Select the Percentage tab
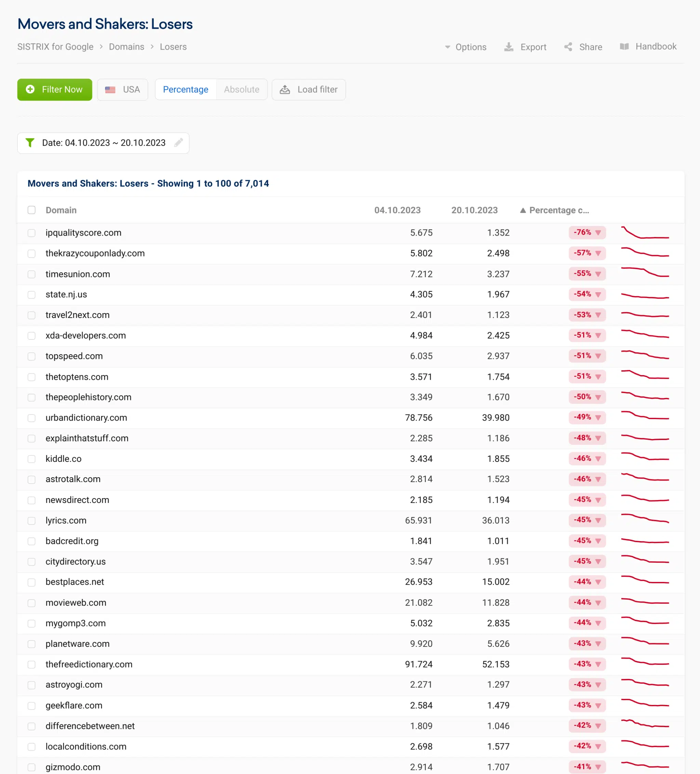This screenshot has width=700, height=774. 186,90
